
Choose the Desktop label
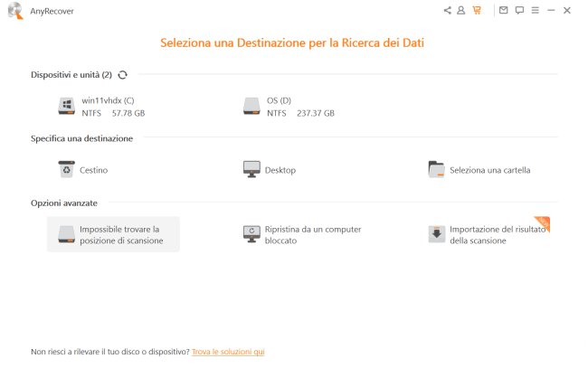coord(280,170)
